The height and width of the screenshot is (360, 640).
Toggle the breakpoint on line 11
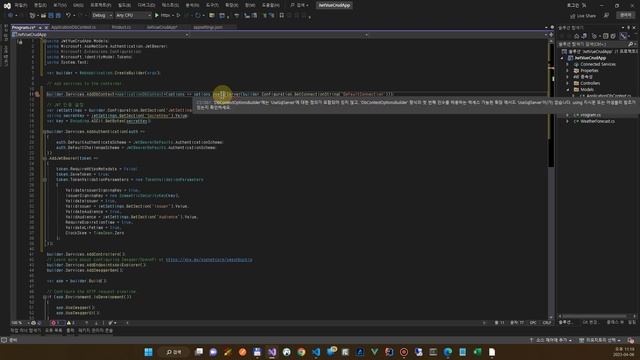pyautogui.click(x=37, y=94)
